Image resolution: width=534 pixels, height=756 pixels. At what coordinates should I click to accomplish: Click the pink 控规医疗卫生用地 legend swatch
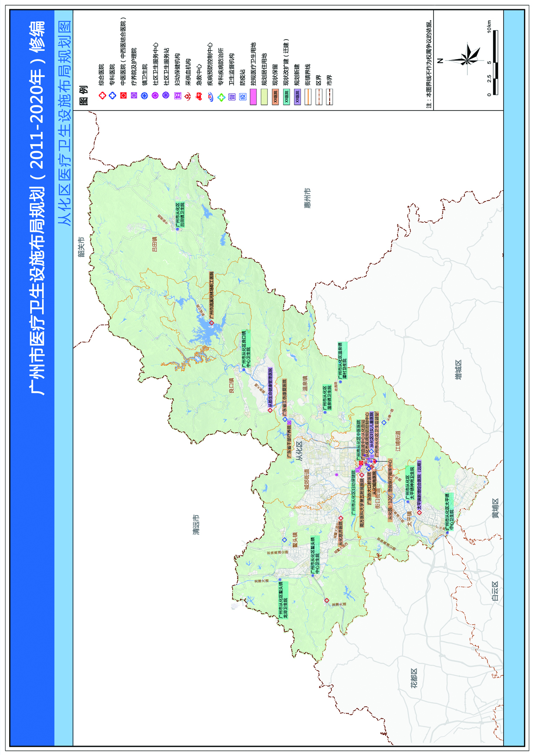pyautogui.click(x=254, y=97)
